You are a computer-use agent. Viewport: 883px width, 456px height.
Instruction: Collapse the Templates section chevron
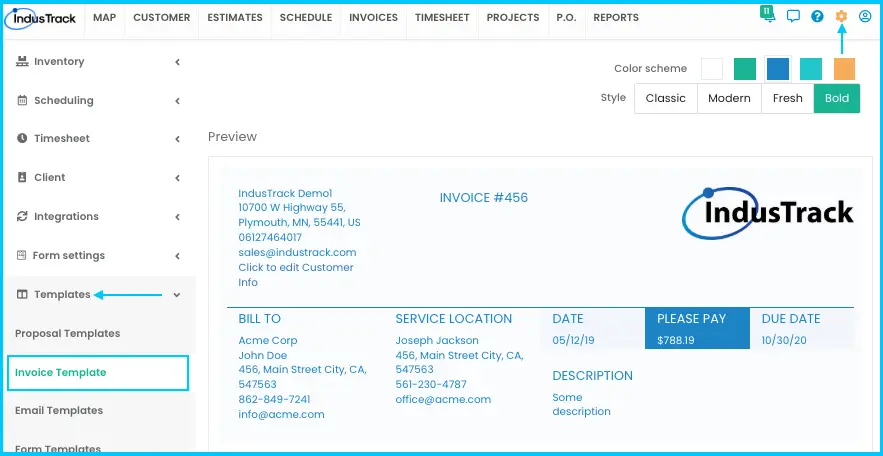pos(177,294)
